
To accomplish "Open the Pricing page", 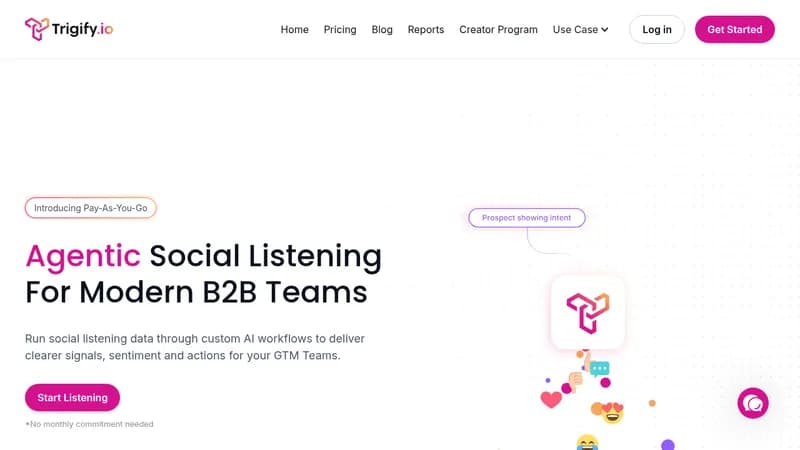I will point(340,30).
